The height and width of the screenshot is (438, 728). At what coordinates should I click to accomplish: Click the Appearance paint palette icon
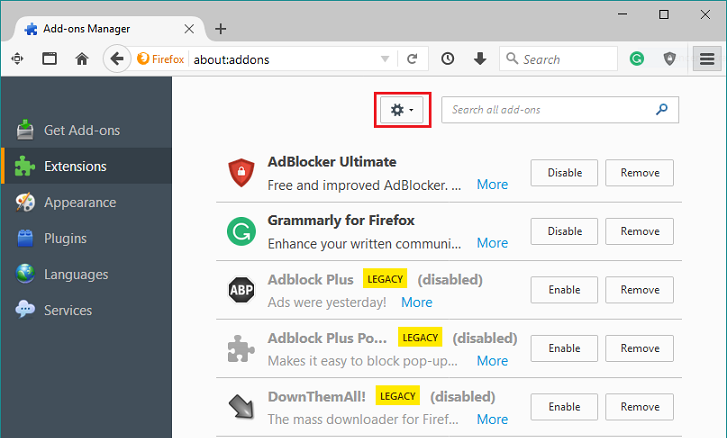click(25, 202)
